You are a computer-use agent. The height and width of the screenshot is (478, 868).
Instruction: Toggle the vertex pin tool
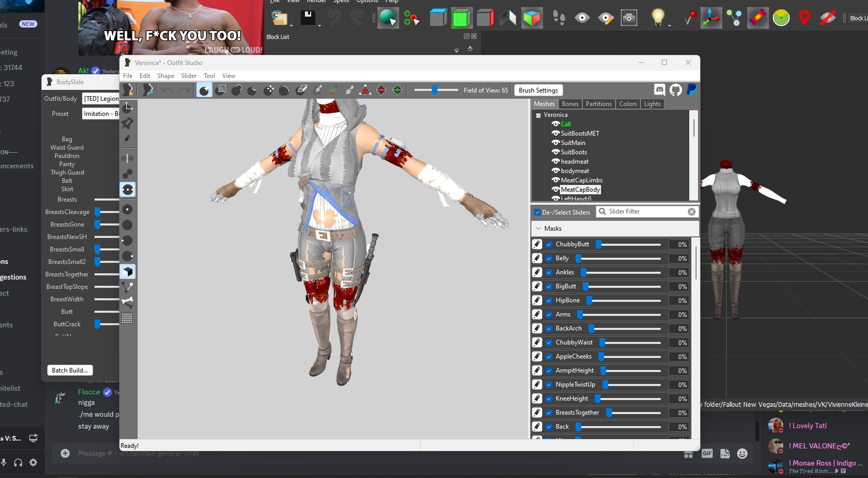coord(127,123)
